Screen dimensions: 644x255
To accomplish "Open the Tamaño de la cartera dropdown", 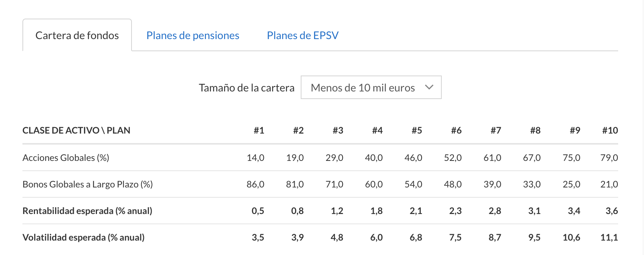I will [371, 87].
